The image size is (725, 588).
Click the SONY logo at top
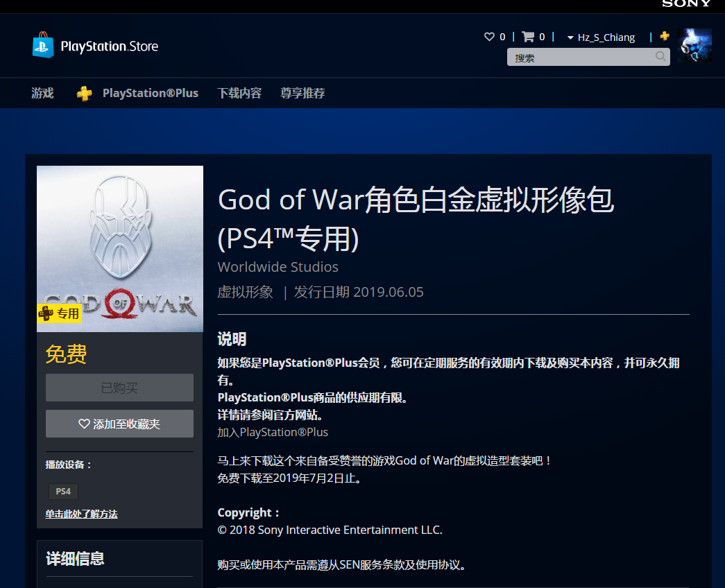click(x=686, y=3)
